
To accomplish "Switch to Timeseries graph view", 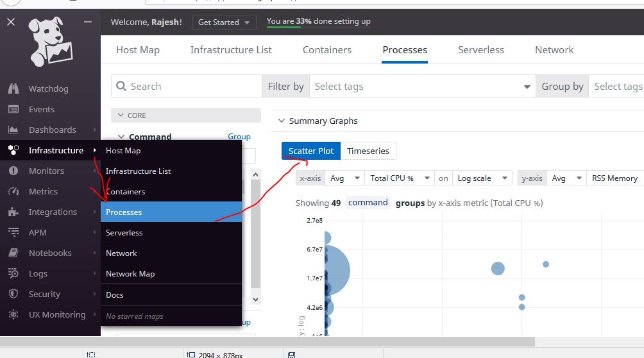I will (x=368, y=151).
